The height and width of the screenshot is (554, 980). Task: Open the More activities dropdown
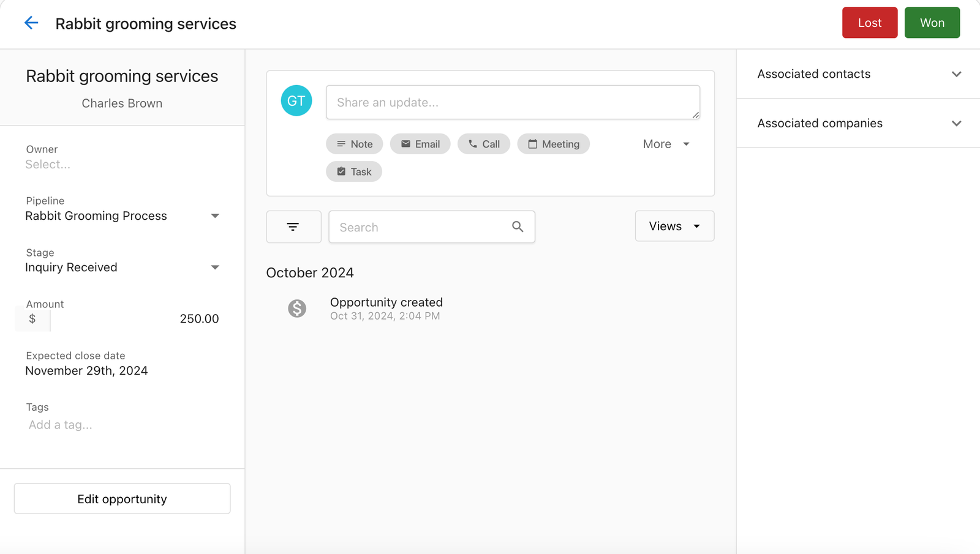(x=666, y=144)
